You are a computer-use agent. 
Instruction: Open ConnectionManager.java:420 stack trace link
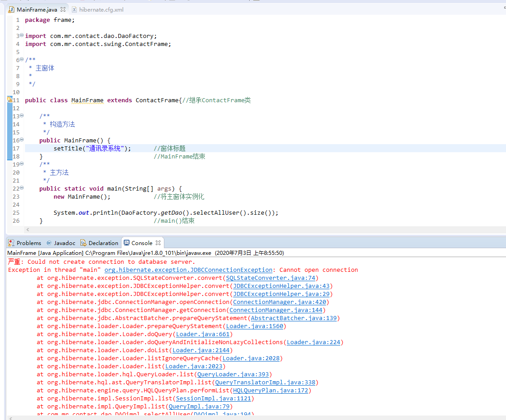click(x=280, y=302)
